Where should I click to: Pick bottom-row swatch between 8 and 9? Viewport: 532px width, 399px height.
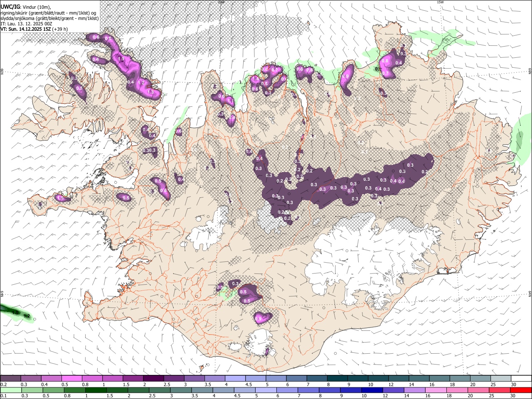point(329,390)
